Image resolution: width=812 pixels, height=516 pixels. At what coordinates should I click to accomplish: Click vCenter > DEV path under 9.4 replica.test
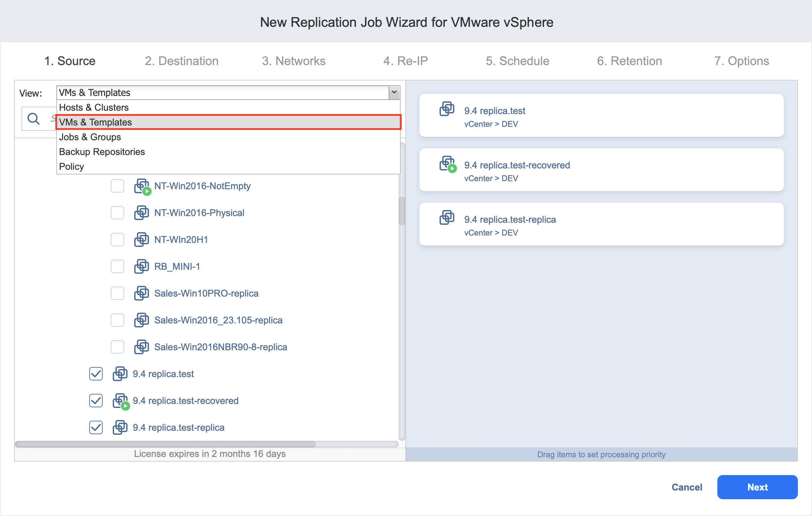491,124
